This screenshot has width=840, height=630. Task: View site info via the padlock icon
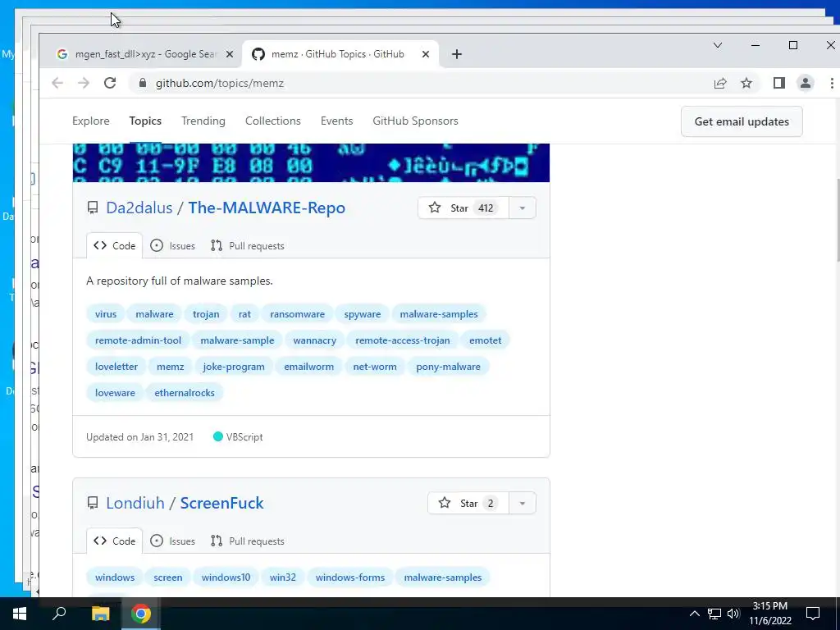tap(143, 83)
